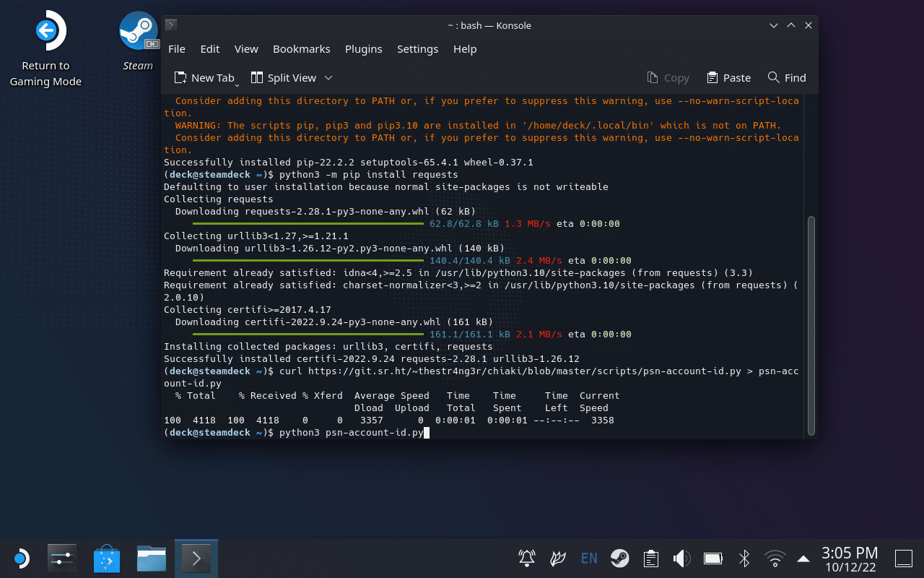Click the '140.4/140.4 kB' download progress text
924x578 pixels.
point(469,261)
